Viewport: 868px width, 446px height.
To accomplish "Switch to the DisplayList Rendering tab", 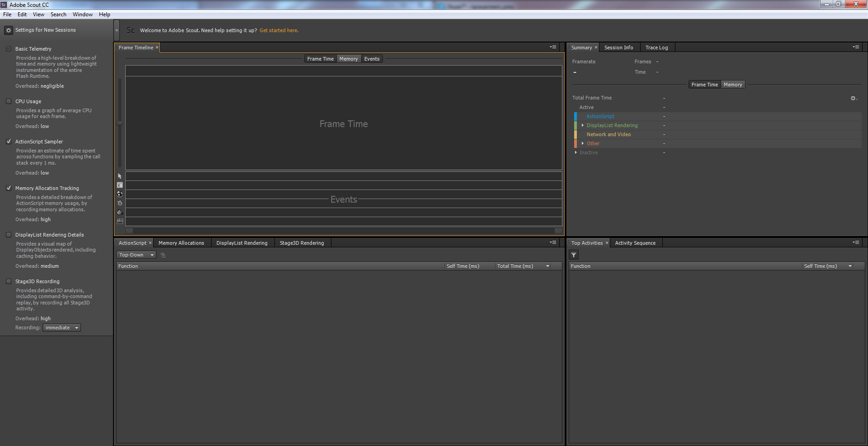I will tap(242, 243).
